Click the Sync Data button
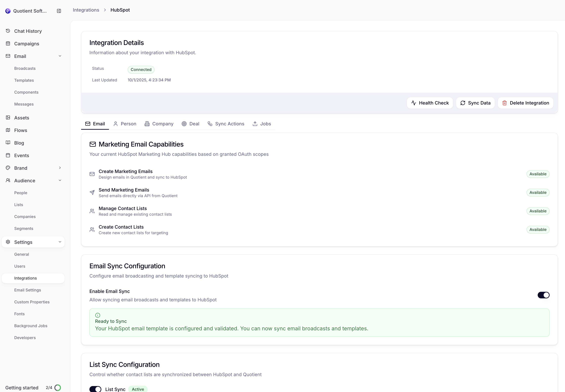The width and height of the screenshot is (565, 392). coord(475,103)
